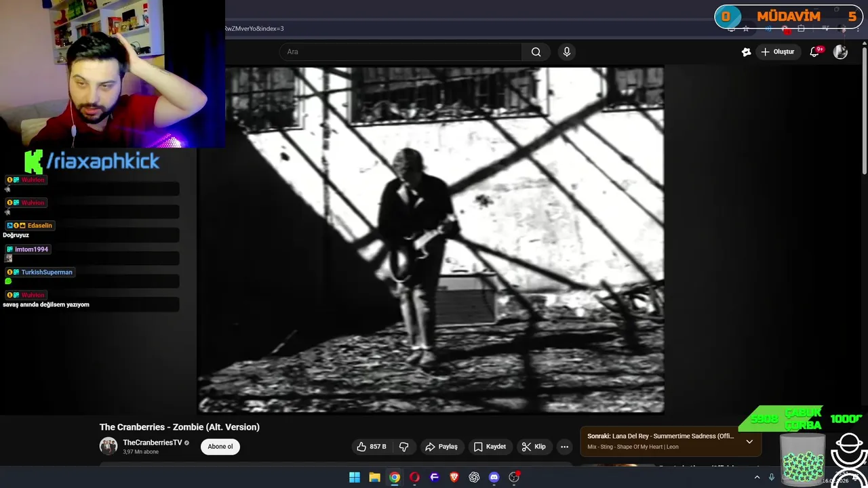
Task: Click the TurkishSuperman chat username
Action: (x=47, y=272)
